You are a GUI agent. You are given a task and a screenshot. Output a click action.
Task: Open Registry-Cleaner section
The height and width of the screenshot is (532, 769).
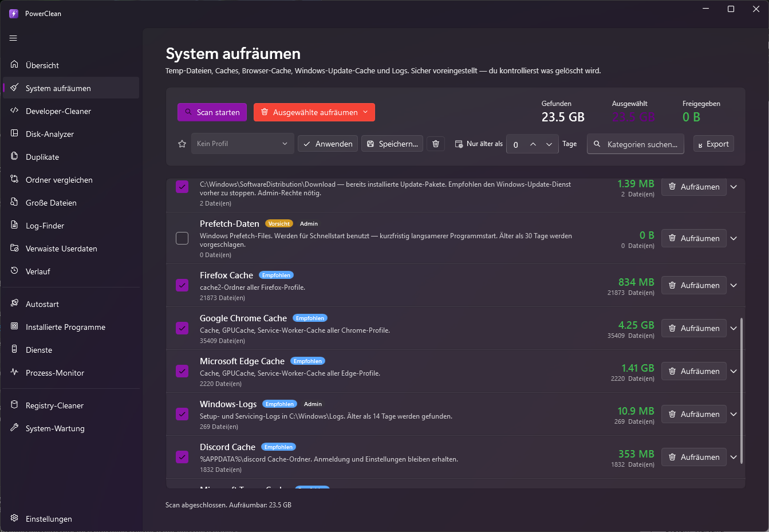(x=71, y=405)
